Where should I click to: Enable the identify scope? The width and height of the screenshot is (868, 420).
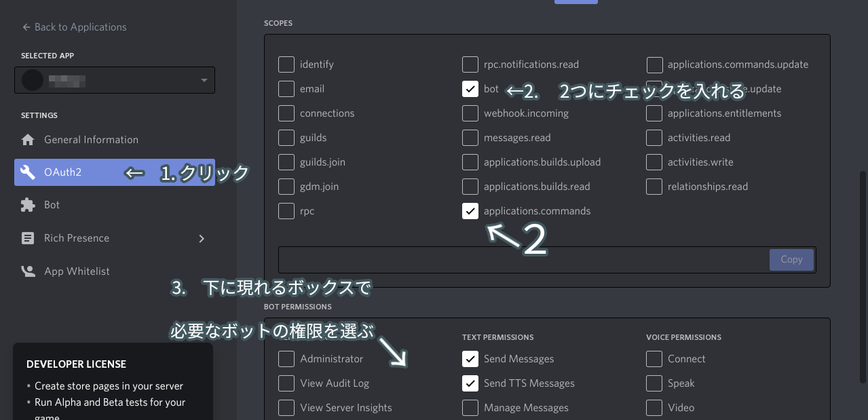pyautogui.click(x=286, y=64)
